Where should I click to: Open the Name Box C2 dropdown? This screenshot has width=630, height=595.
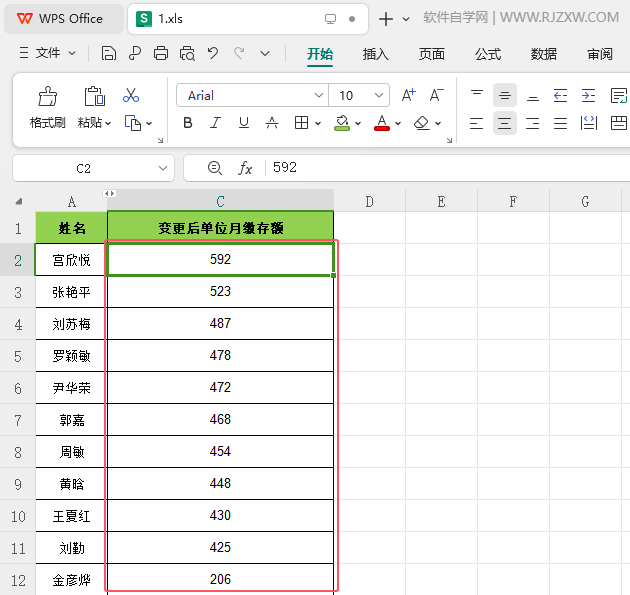coord(163,168)
